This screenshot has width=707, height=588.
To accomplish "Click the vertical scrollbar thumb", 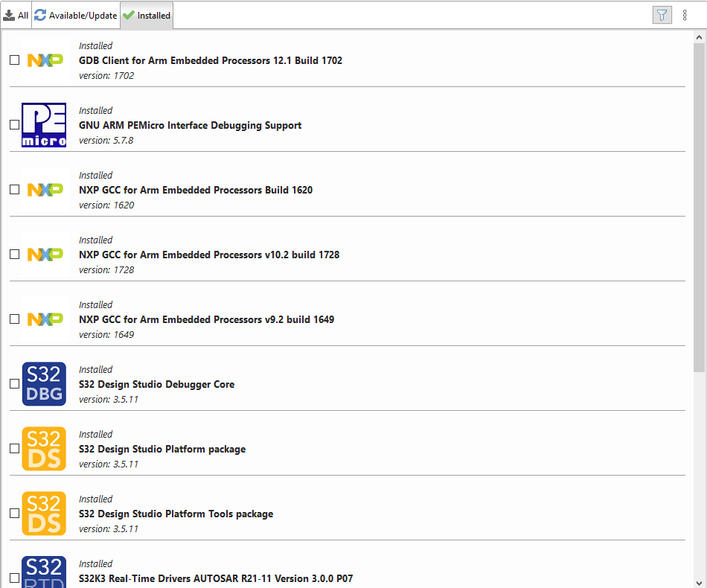I will point(700,208).
